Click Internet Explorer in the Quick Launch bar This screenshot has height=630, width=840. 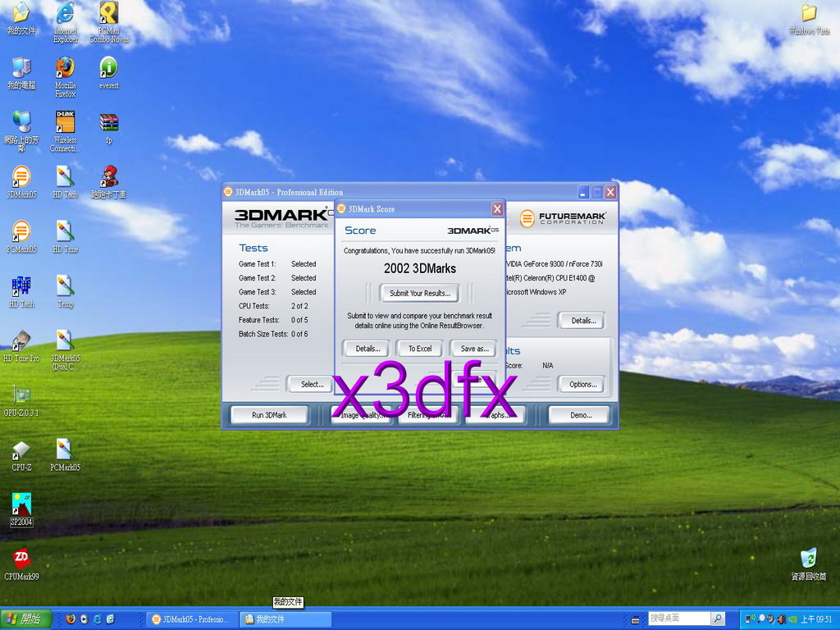98,619
